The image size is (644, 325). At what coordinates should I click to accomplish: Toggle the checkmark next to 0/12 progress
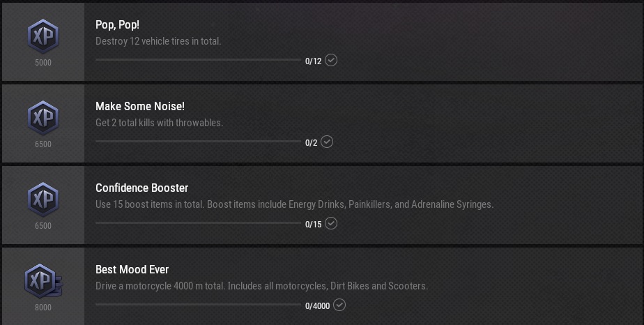coord(332,60)
